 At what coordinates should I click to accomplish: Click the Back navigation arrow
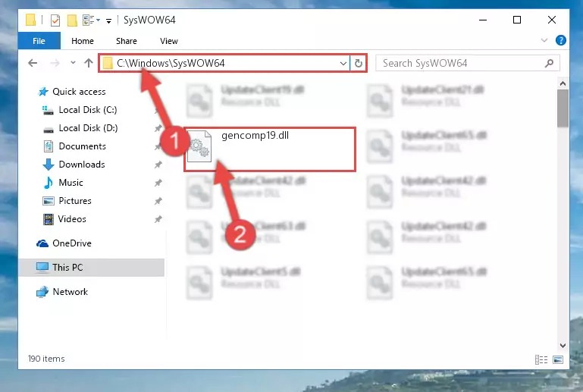coord(33,63)
